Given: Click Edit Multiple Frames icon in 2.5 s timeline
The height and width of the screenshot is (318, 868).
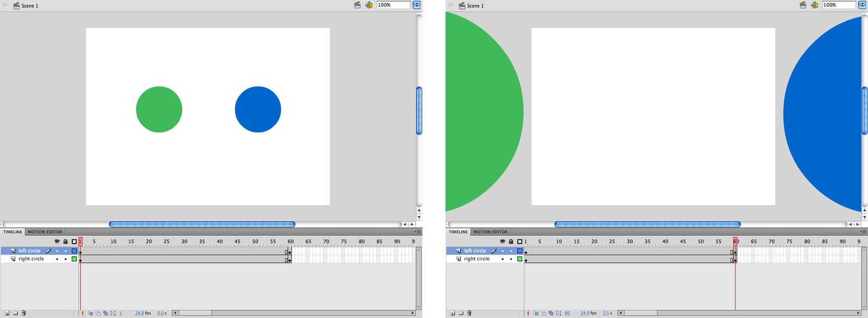Looking at the screenshot, I should [551, 313].
